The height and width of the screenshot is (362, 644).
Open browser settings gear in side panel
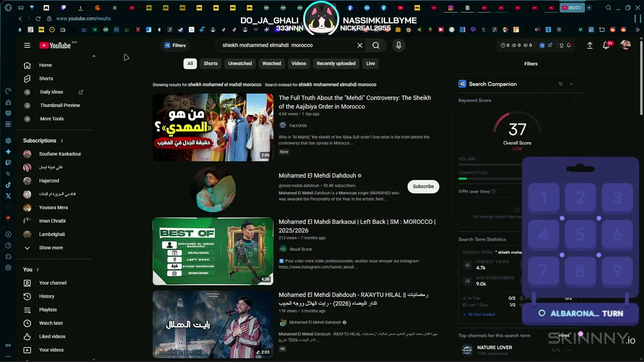tap(8, 267)
